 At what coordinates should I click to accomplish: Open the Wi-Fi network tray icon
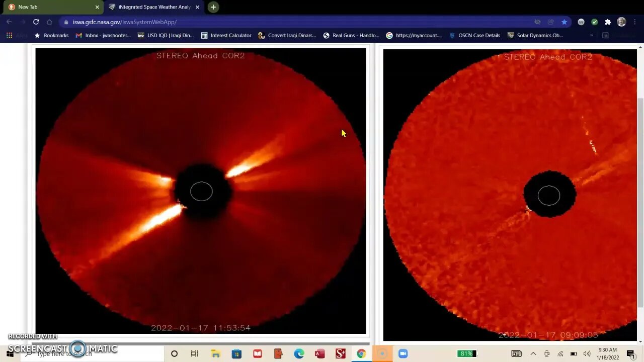click(x=560, y=354)
